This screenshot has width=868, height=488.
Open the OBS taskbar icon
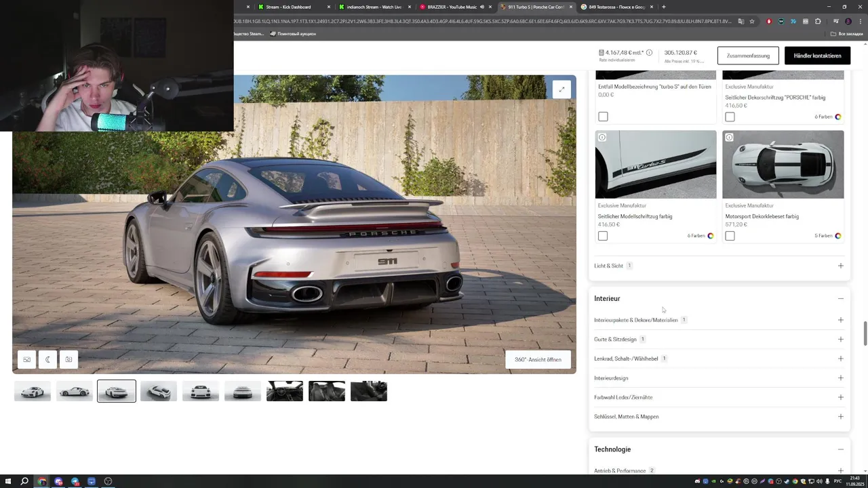click(x=108, y=481)
